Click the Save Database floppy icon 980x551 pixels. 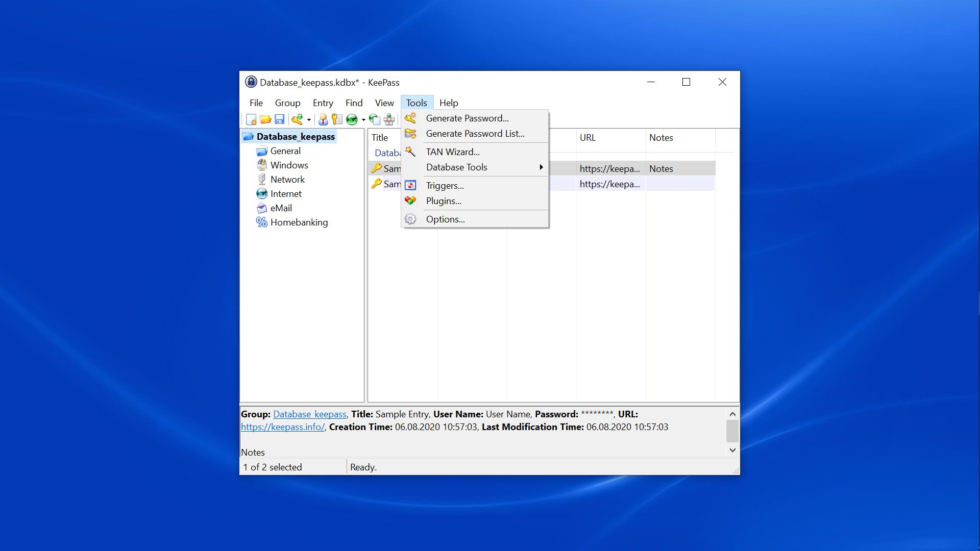[x=279, y=119]
